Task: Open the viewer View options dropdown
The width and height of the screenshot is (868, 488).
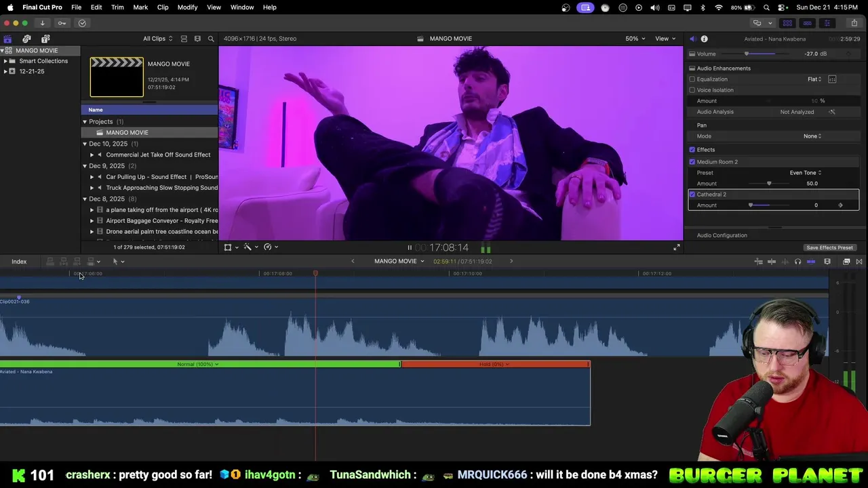Action: click(x=665, y=39)
